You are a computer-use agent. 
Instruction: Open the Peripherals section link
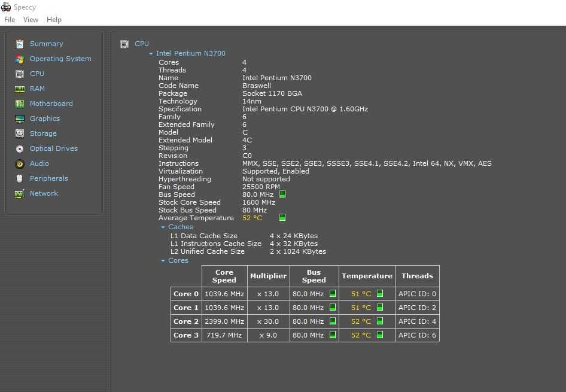pyautogui.click(x=48, y=178)
